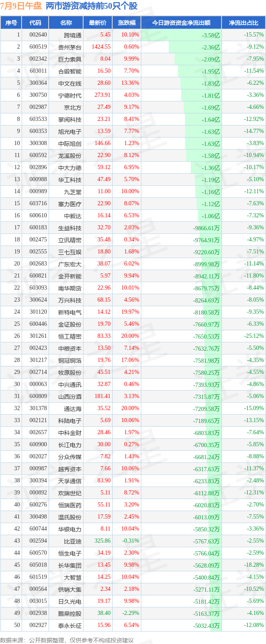Click the 鹏鼎控股 change -2.29%
This screenshot has height=644, width=266.
pos(131,613)
